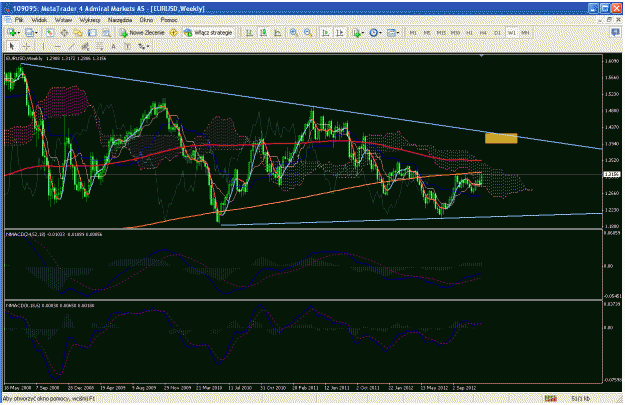Image resolution: width=625 pixels, height=405 pixels.
Task: Restore the inner EURUSD chart window
Action: [609, 20]
